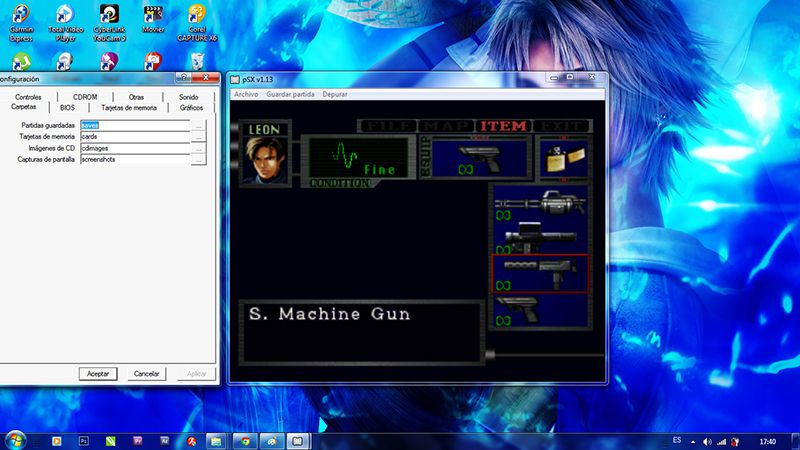
Task: Switch to the Gráficos tab
Action: (191, 108)
